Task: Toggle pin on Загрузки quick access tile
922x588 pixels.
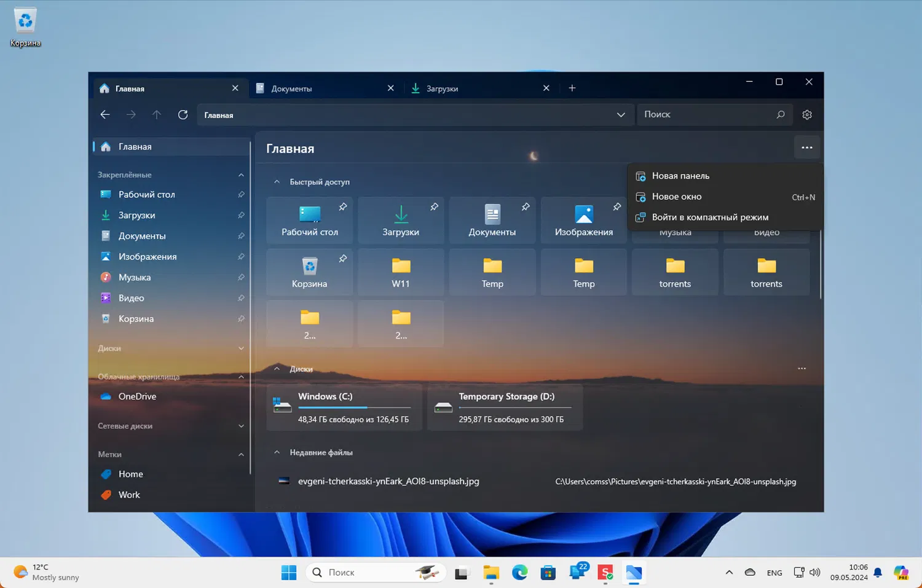Action: point(434,207)
